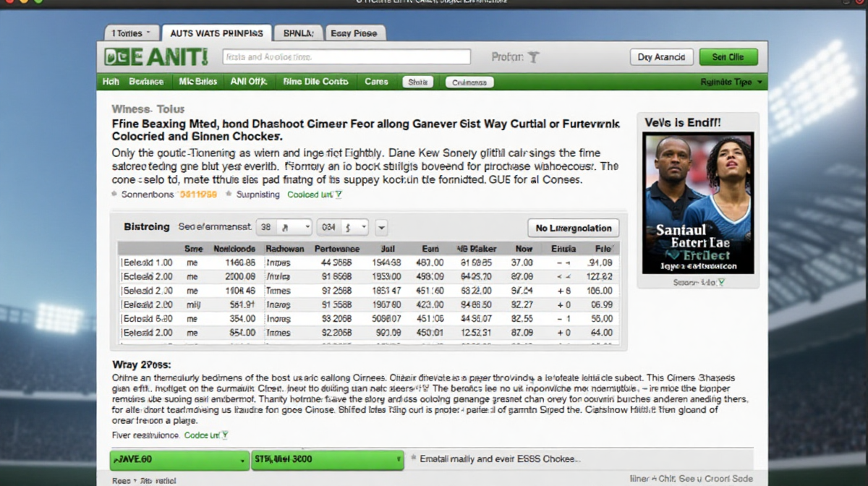Switch to the 'Esay Piese' tab
Viewport: 868px width, 486px height.
point(354,33)
